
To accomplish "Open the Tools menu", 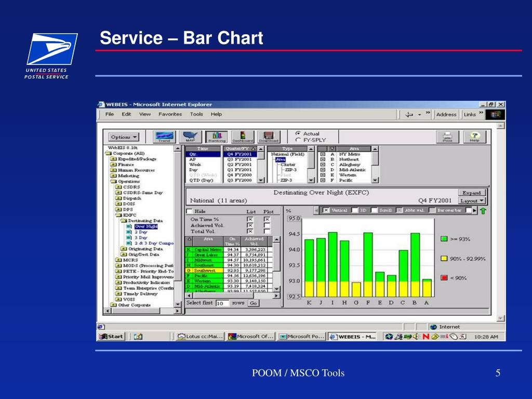I will 196,114.
